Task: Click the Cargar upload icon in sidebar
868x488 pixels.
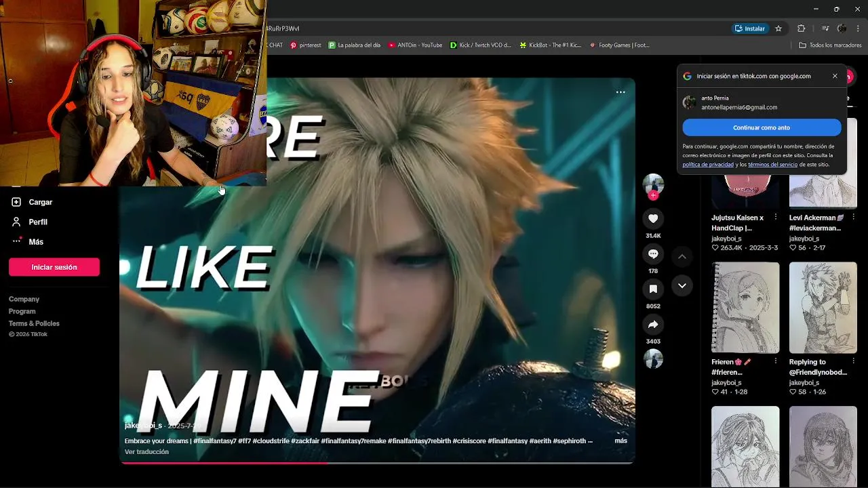Action: [x=16, y=202]
